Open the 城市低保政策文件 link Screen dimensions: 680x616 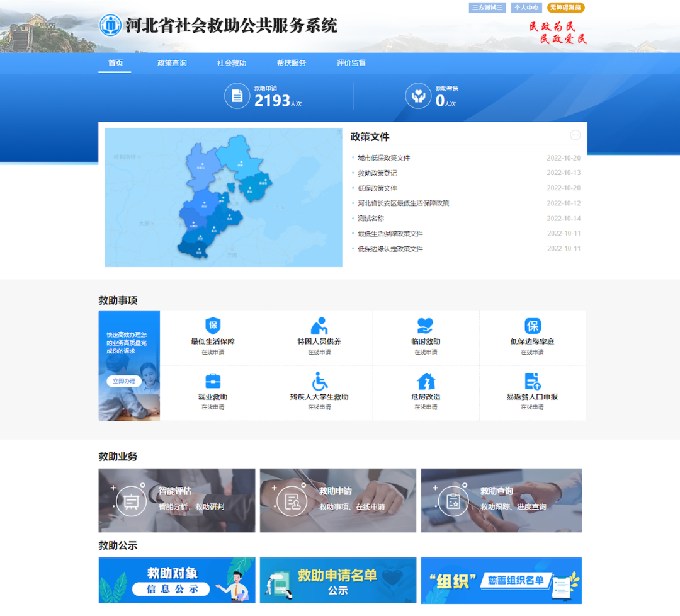384,158
